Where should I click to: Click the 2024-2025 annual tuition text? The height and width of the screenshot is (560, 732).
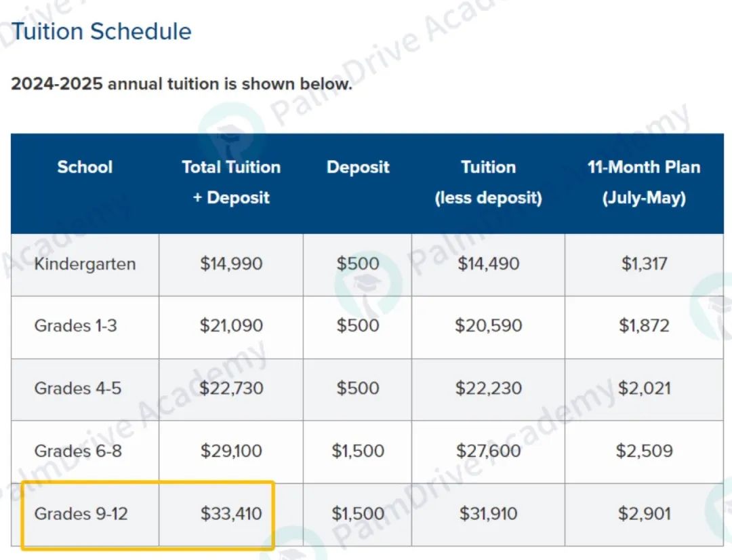(x=181, y=84)
